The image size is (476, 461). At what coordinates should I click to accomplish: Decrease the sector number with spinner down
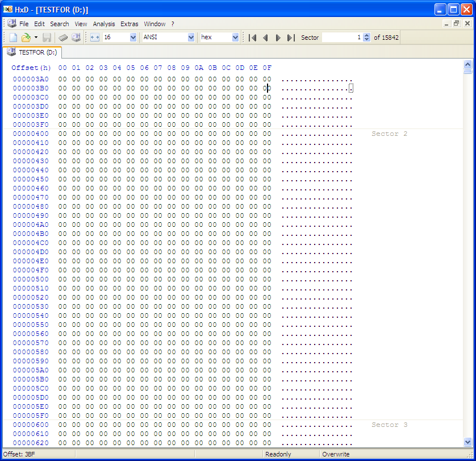[x=367, y=40]
